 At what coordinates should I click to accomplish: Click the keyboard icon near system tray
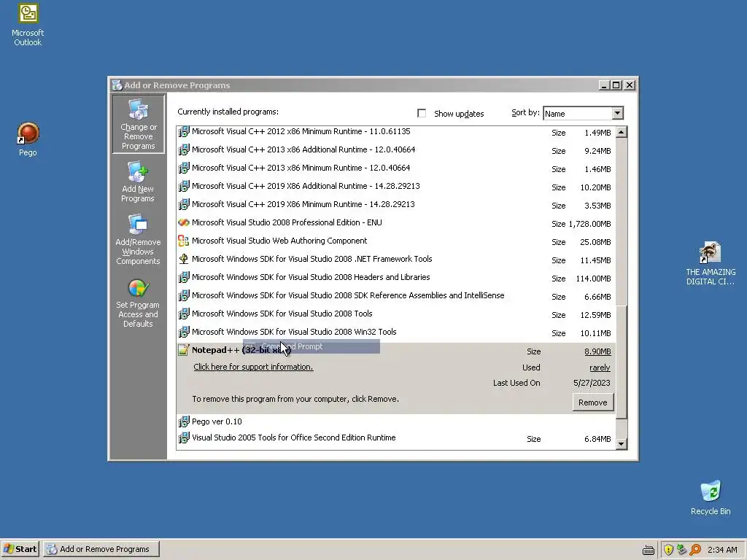[x=649, y=551]
